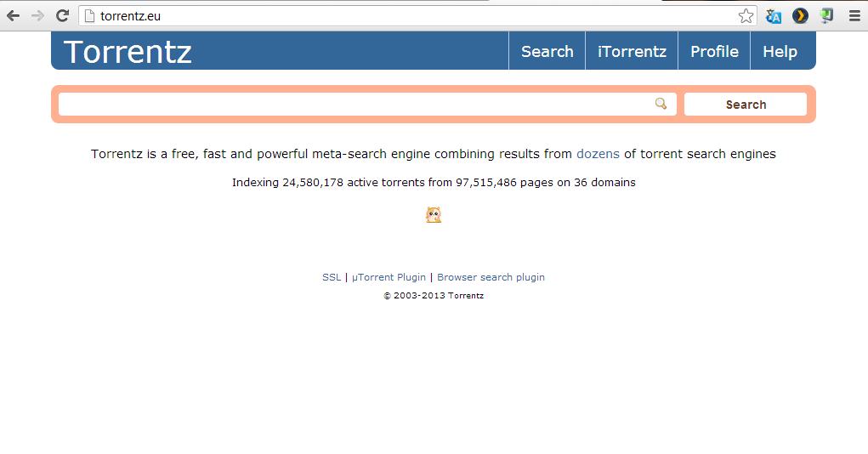This screenshot has height=454, width=868.
Task: Reload the page with the refresh icon
Action: pos(62,15)
